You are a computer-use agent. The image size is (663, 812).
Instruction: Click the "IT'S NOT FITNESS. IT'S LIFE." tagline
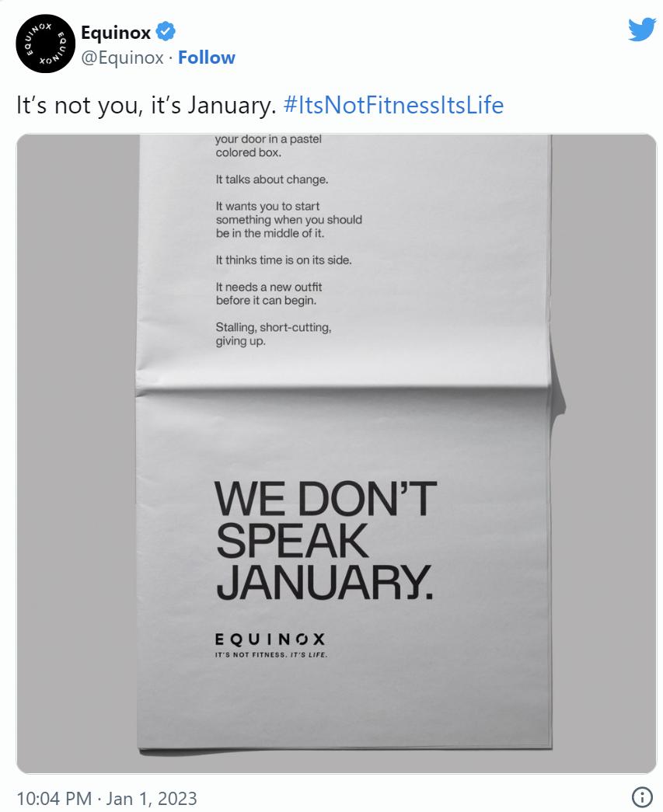271,657
